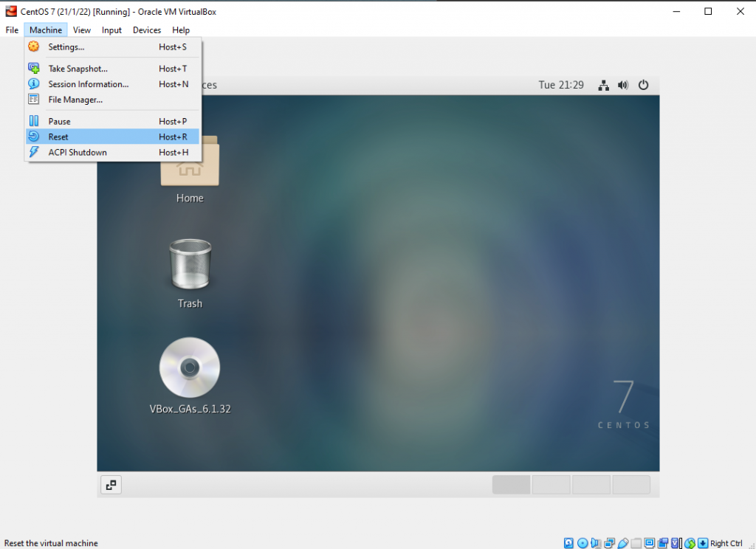Open the Help menu
Image resolution: width=756 pixels, height=549 pixels.
181,30
